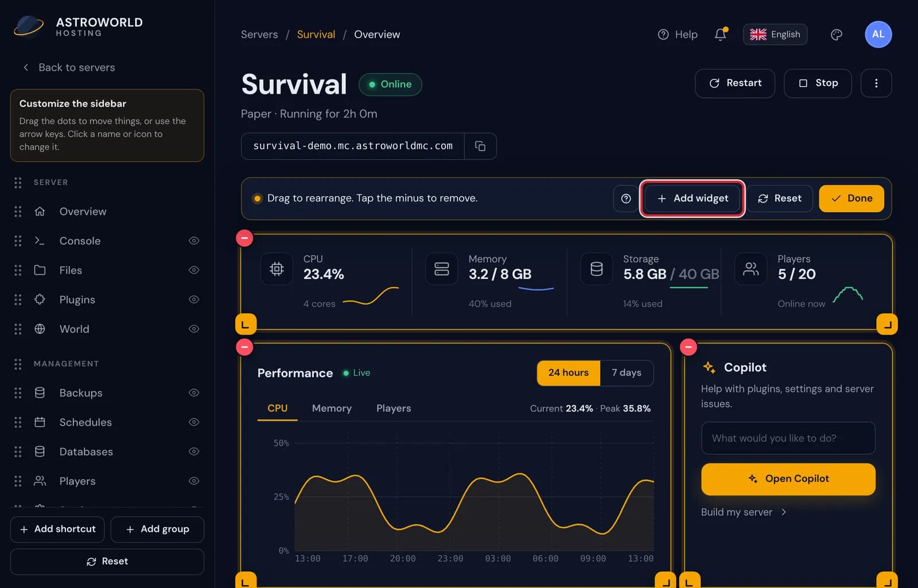Click the Copilot 'What would you like to do?' field
918x588 pixels.
tap(788, 438)
